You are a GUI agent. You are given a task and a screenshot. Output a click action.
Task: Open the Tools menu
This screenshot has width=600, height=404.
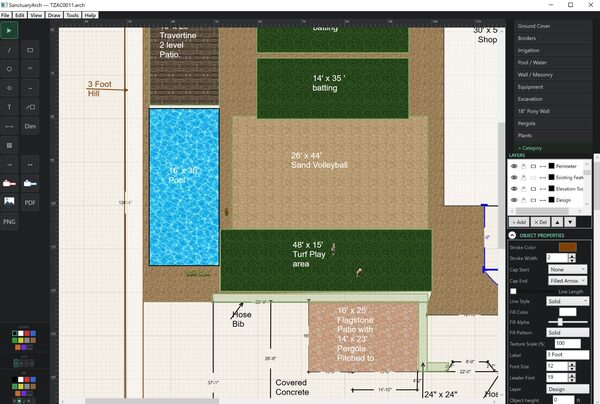(72, 15)
